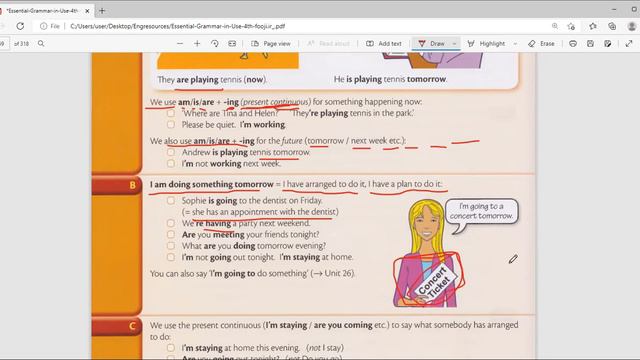640x360 pixels.
Task: Tick checkbox beside 'Are you meeting your friends'
Action: 171,234
